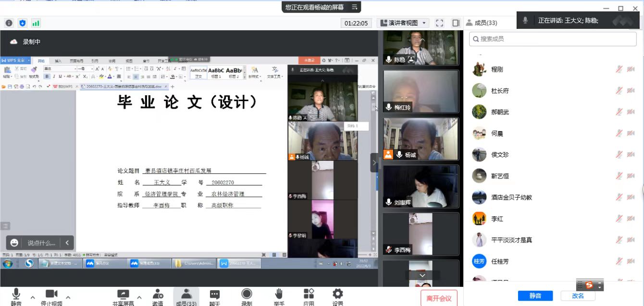Open the Invite (邀请) icon

(158, 296)
